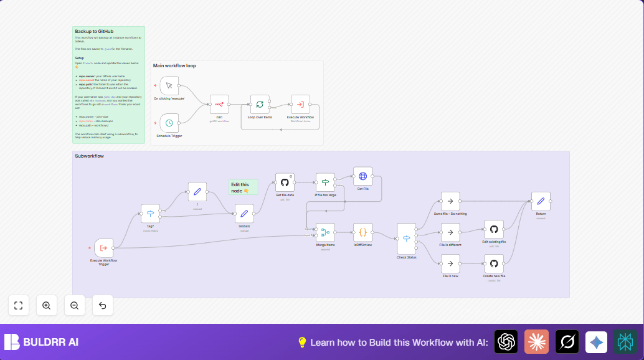Open the Claude starburst logo link
The height and width of the screenshot is (360, 644).
coord(536,341)
